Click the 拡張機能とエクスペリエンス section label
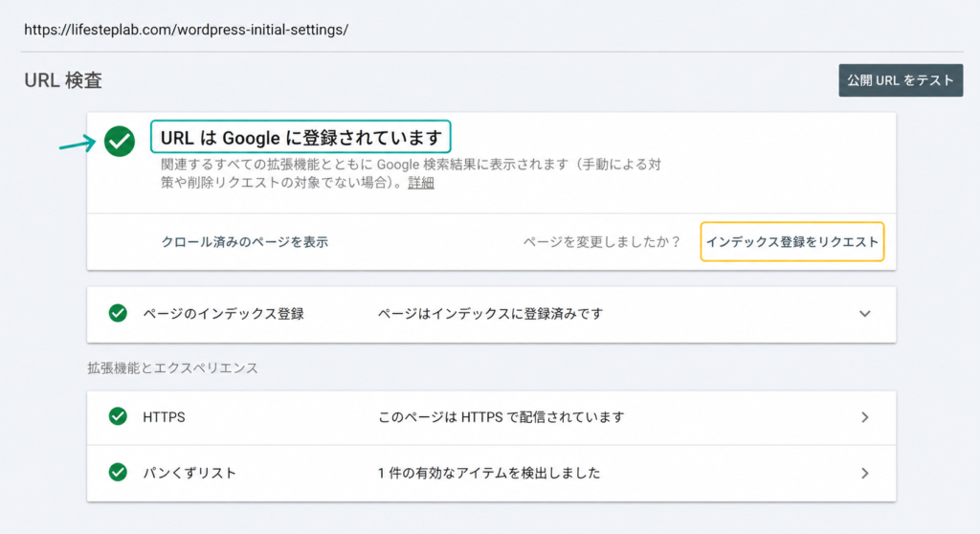The height and width of the screenshot is (534, 980). pos(172,367)
